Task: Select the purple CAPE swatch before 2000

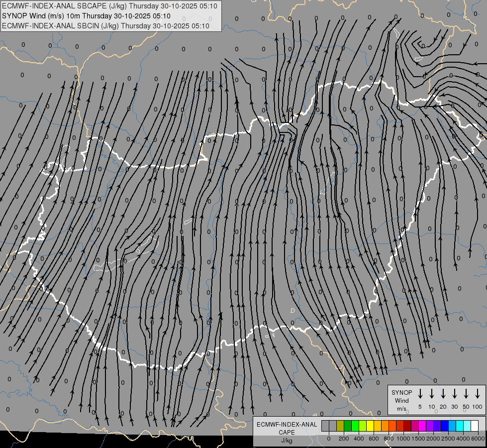Action: (x=430, y=426)
